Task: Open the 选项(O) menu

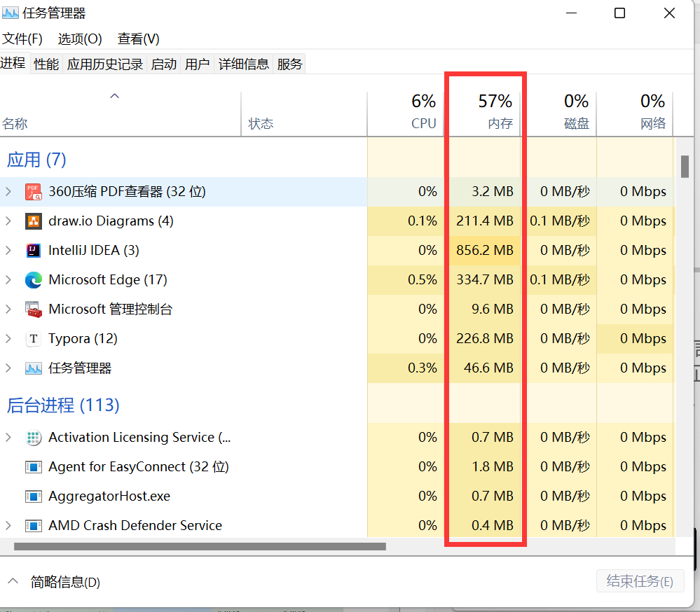Action: pyautogui.click(x=80, y=39)
